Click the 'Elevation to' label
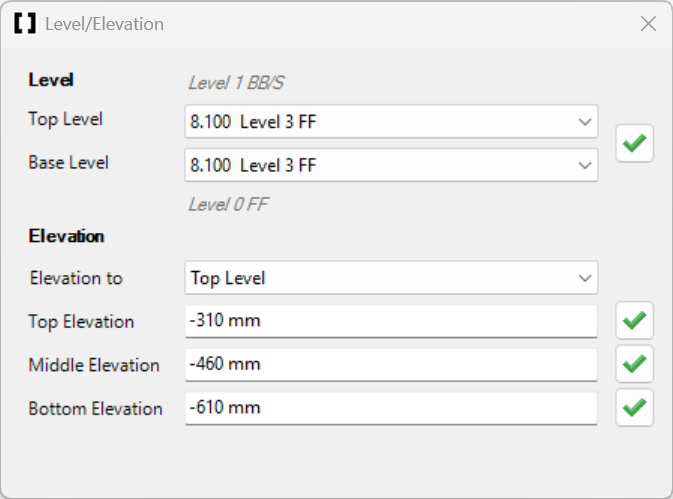This screenshot has width=673, height=499. 76,278
